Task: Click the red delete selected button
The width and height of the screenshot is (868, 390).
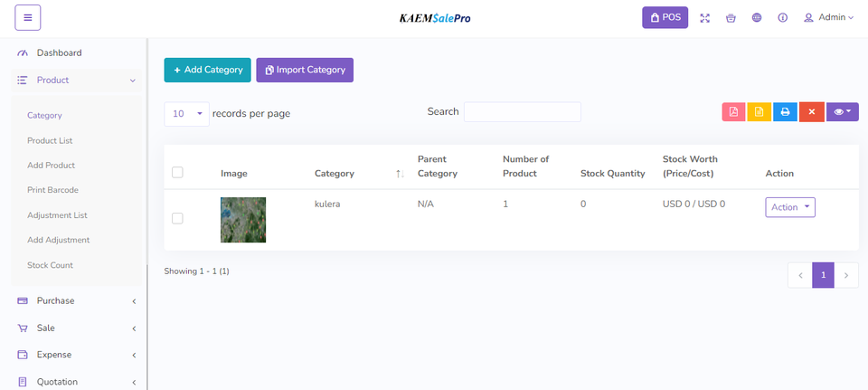Action: tap(811, 112)
